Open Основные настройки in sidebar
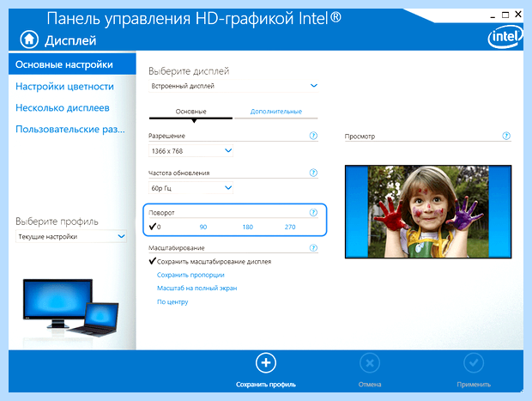532x401 pixels. (x=72, y=64)
